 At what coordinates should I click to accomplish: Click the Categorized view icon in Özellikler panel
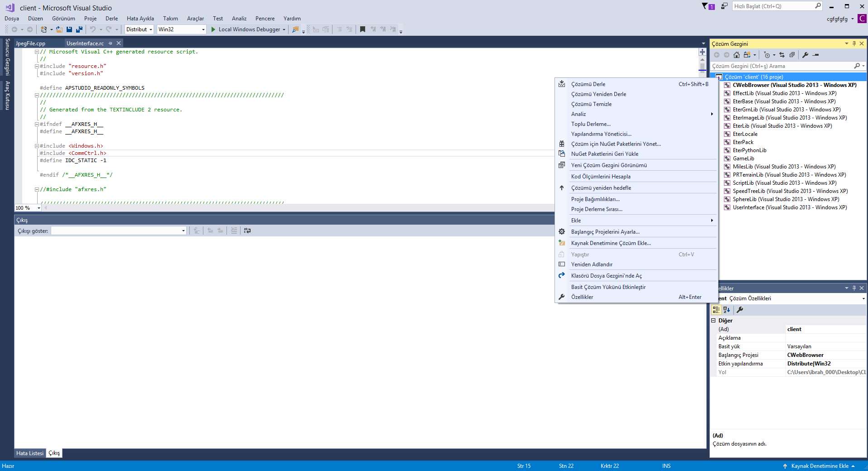pyautogui.click(x=716, y=310)
